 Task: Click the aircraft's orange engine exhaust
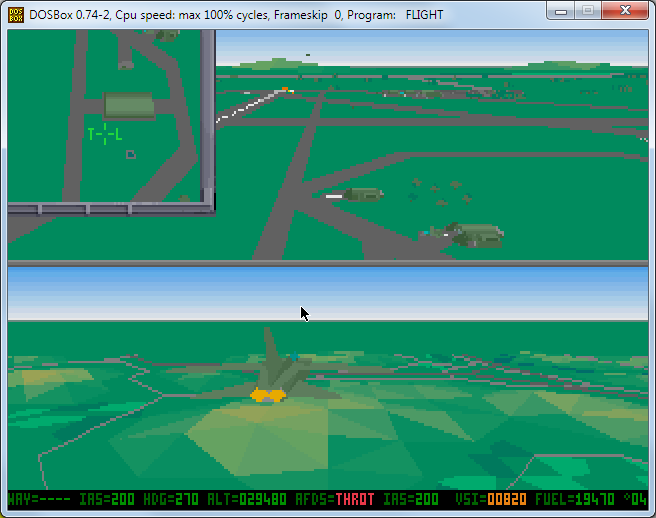267,395
